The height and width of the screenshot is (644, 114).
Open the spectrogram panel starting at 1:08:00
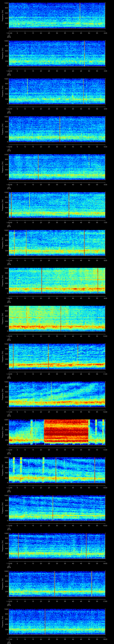click(x=57, y=281)
